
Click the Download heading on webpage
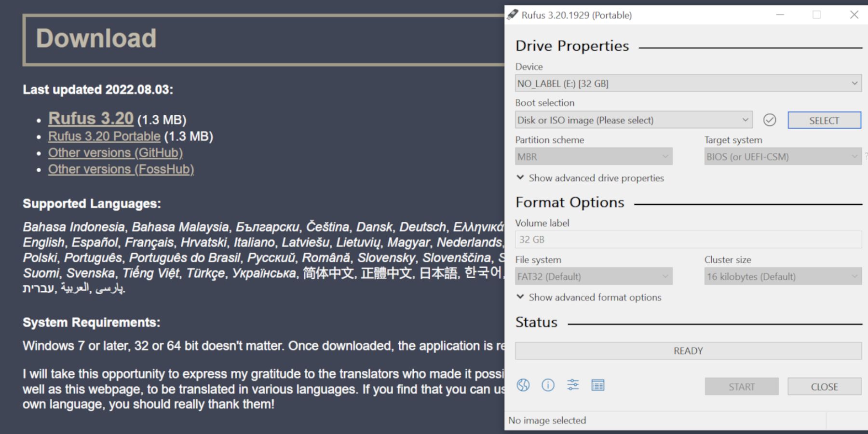pos(96,39)
